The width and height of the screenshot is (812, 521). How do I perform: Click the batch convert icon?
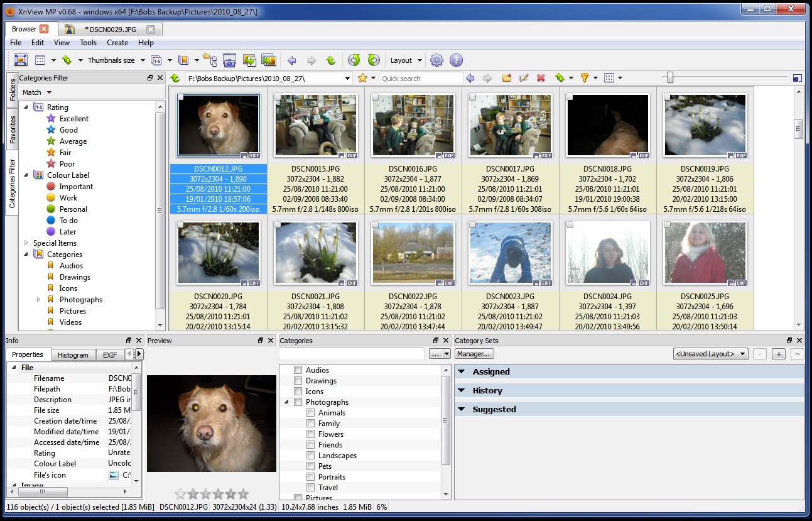pyautogui.click(x=249, y=60)
